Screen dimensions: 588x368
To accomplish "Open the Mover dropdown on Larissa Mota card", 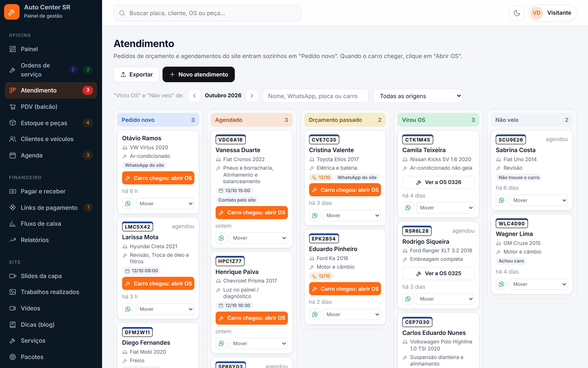I will [165, 309].
